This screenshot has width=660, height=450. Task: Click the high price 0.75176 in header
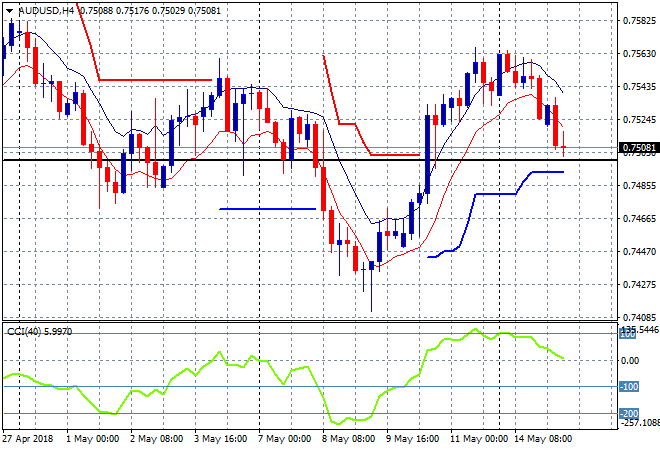132,11
